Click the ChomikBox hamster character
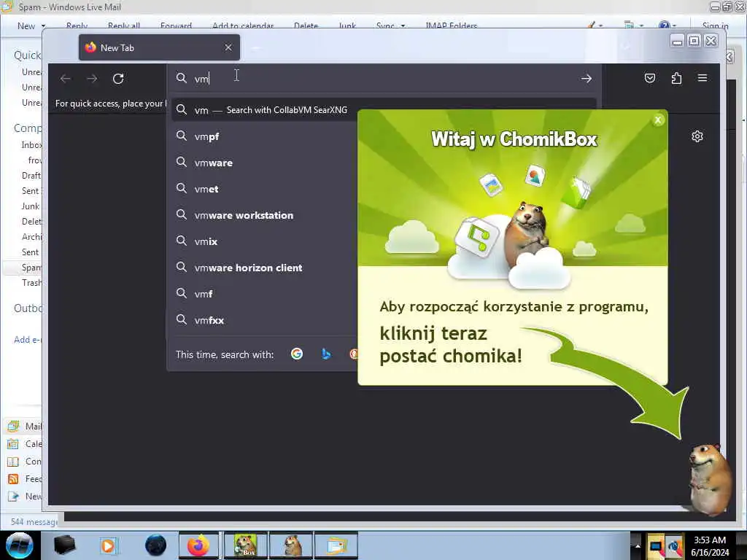Viewport: 747px width, 560px height. coord(709,478)
